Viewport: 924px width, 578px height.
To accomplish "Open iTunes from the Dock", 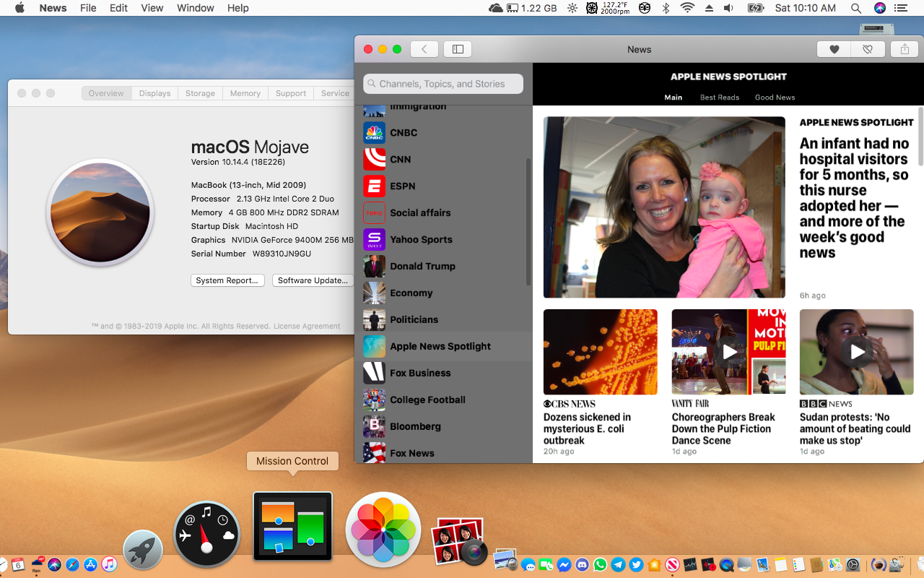I will [109, 565].
